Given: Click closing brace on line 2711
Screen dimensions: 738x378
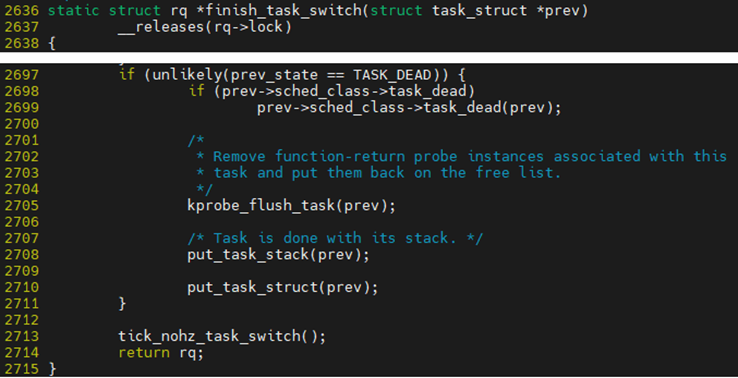Looking at the screenshot, I should [122, 304].
